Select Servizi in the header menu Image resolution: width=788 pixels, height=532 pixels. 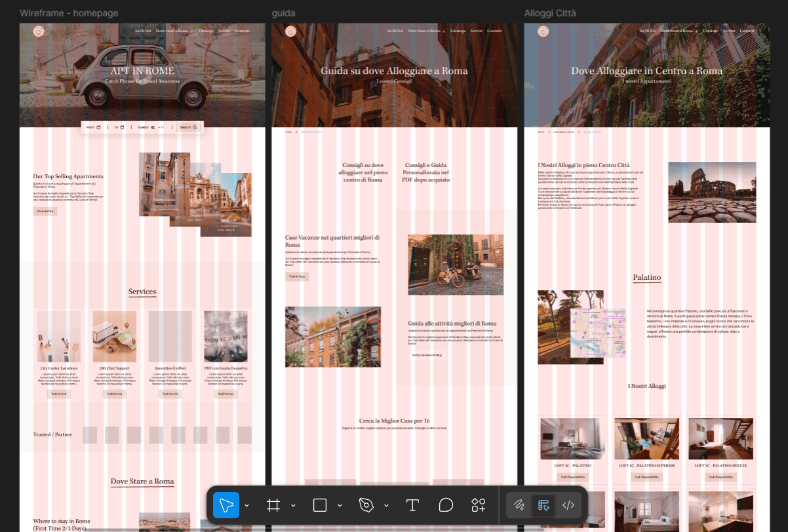click(224, 30)
